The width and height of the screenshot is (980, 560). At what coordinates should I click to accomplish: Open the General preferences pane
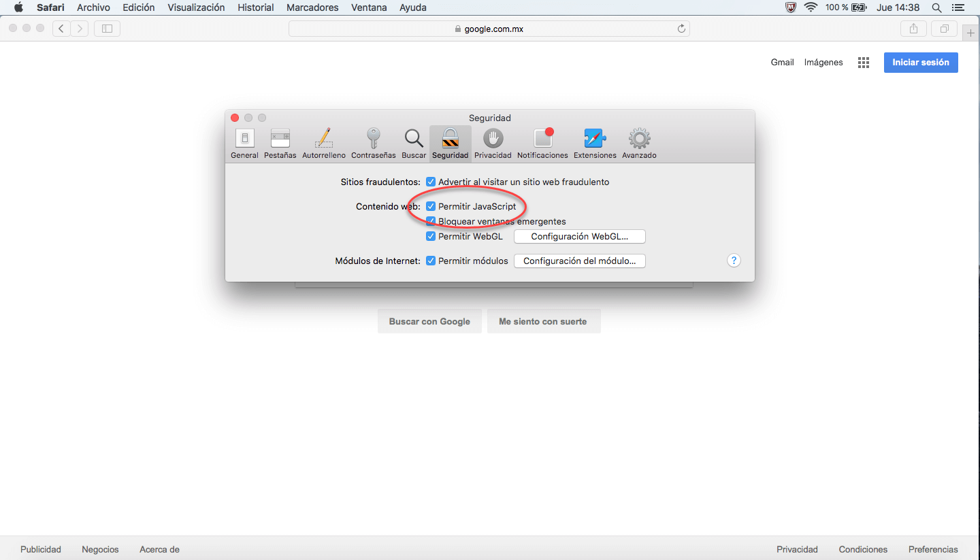click(244, 144)
